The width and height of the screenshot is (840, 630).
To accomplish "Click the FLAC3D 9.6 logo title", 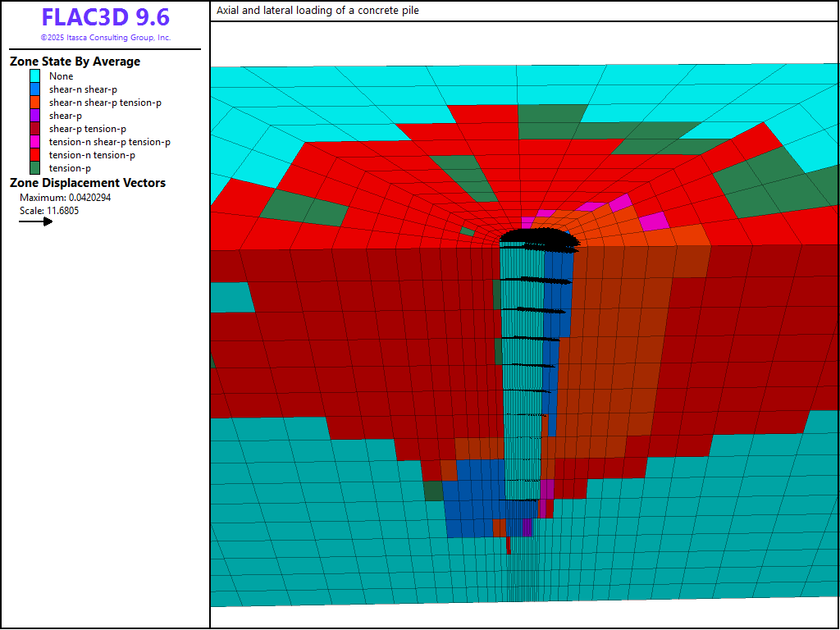I will (x=105, y=18).
